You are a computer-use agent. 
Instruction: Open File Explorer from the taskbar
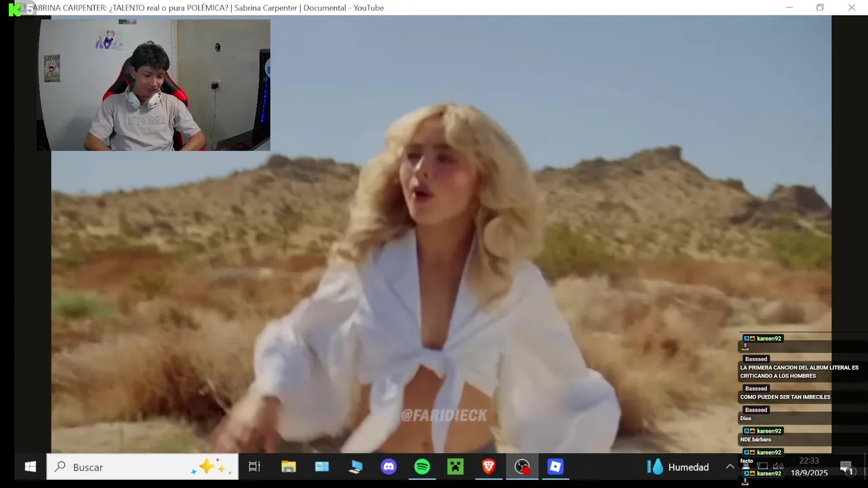tap(289, 467)
